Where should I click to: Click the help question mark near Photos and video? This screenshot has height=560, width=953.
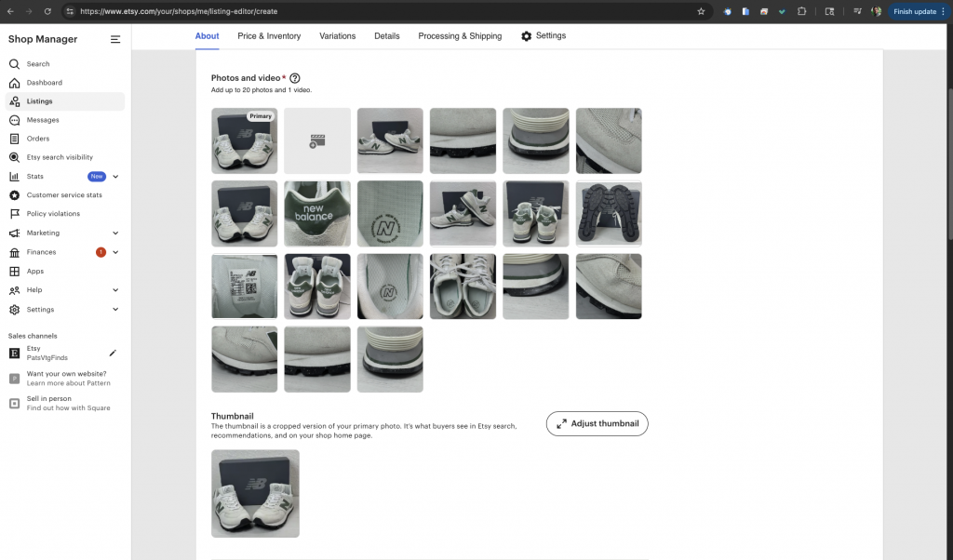point(295,78)
